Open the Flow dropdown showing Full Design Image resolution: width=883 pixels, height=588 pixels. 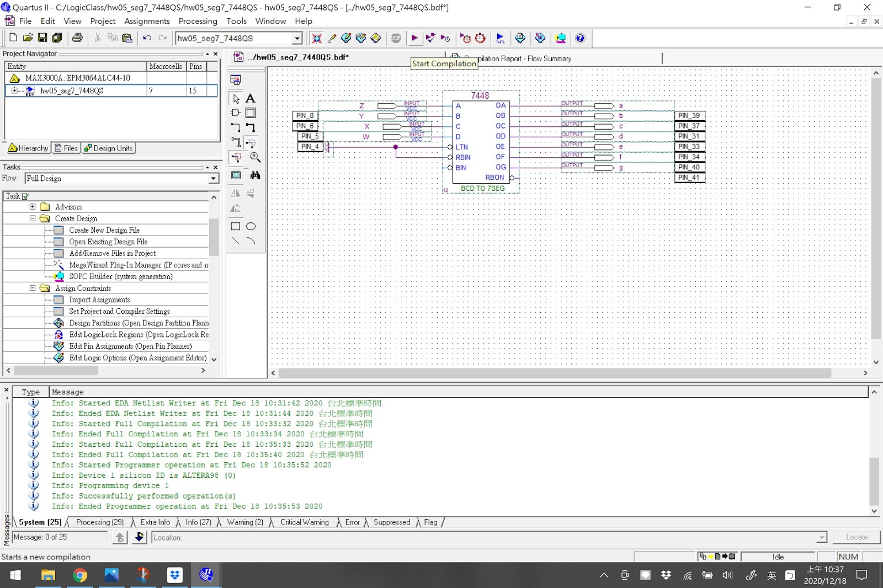click(213, 178)
